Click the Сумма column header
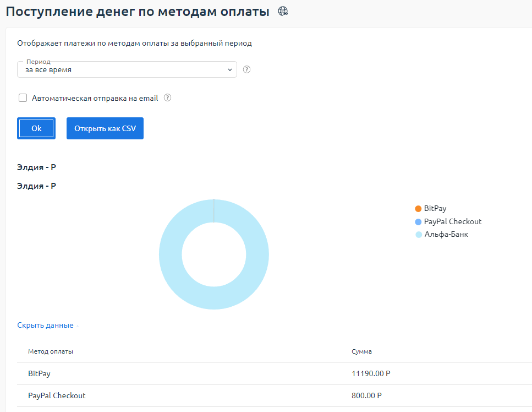Screen dimensions: 532x412 click(x=361, y=351)
